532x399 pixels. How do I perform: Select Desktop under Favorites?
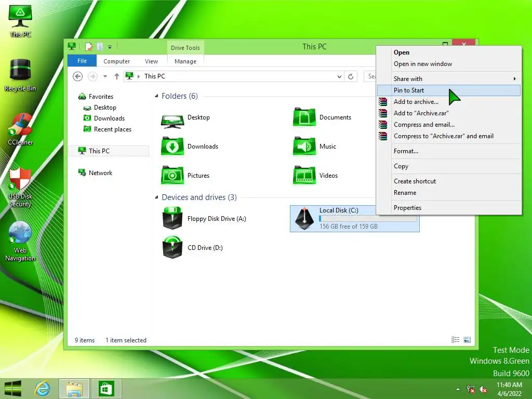pyautogui.click(x=100, y=108)
